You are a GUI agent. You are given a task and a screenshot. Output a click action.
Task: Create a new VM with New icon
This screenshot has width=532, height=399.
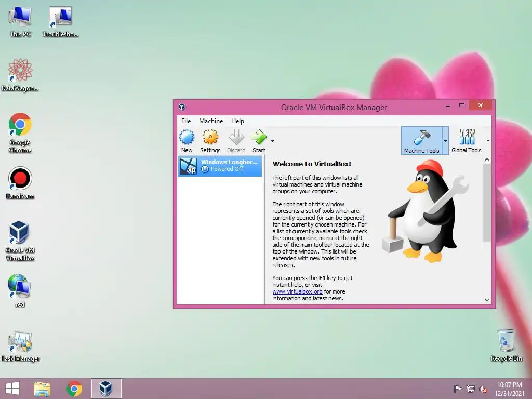coord(187,141)
